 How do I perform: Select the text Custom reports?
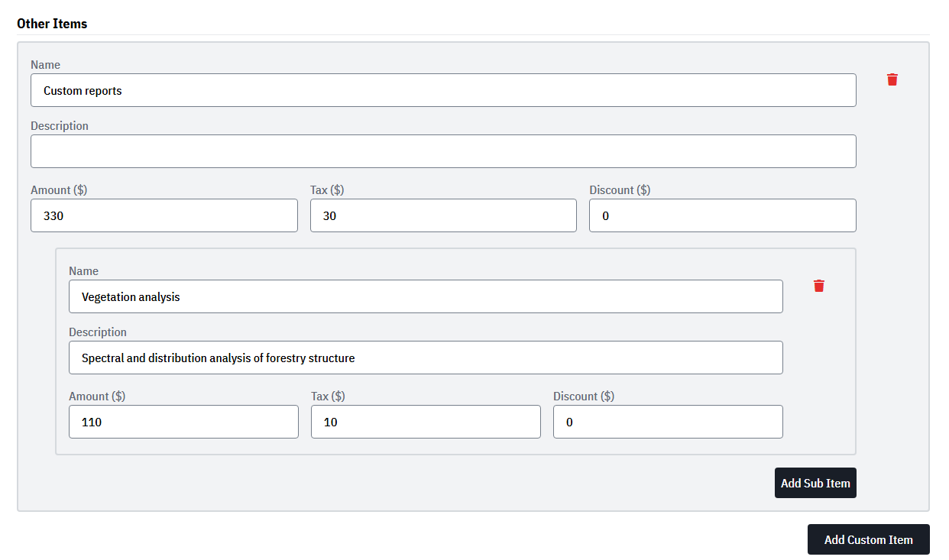(82, 90)
